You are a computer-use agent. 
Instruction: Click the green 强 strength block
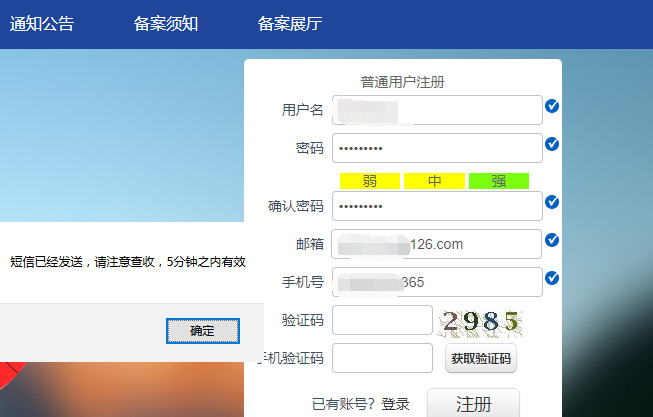click(x=498, y=181)
